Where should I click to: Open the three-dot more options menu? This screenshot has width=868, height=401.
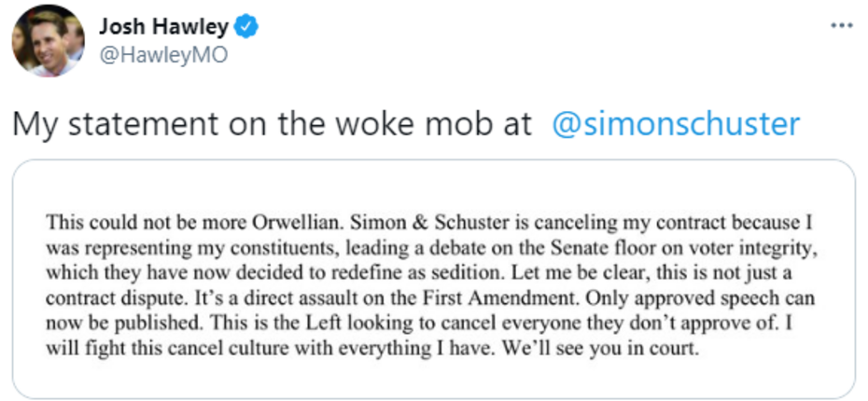click(842, 25)
